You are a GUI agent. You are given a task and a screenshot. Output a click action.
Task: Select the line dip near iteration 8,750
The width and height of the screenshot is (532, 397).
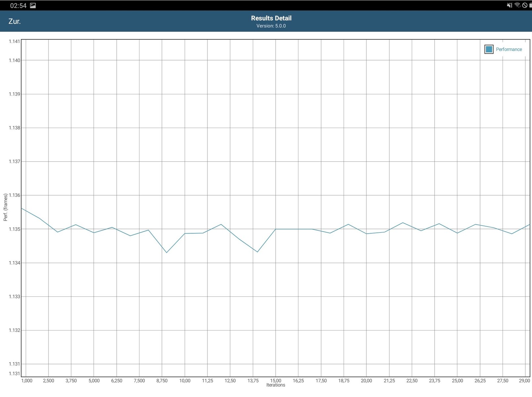point(167,252)
